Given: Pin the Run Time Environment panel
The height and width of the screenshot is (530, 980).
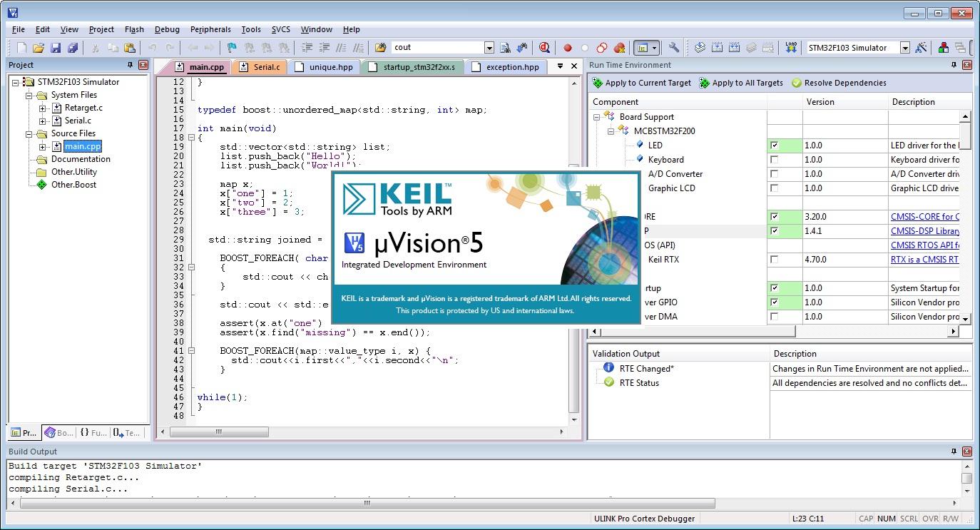Looking at the screenshot, I should (x=954, y=65).
